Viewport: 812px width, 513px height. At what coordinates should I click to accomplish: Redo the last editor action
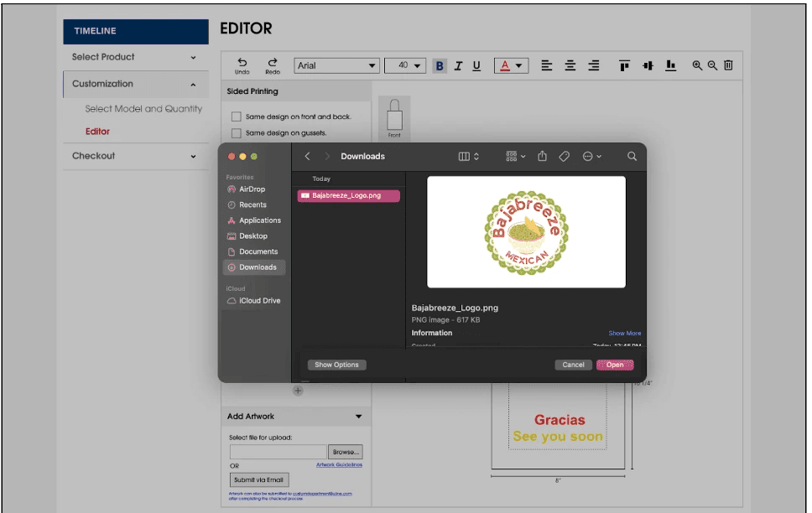point(273,65)
